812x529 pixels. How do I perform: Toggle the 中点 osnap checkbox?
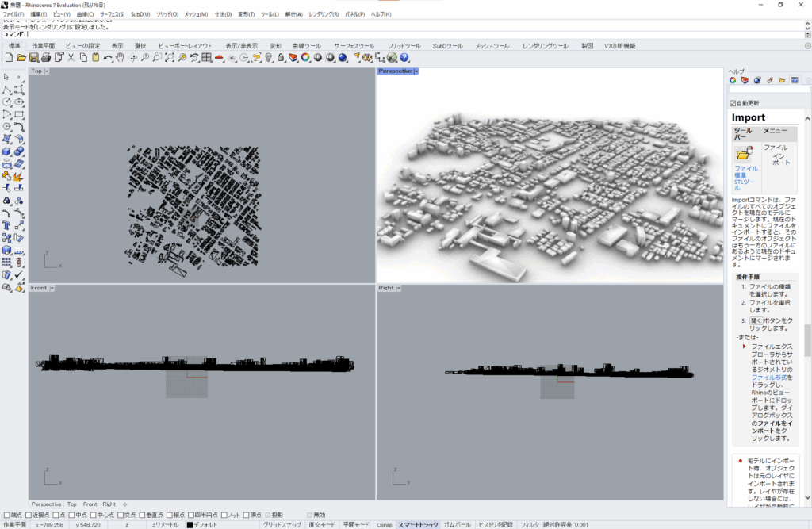coord(71,515)
